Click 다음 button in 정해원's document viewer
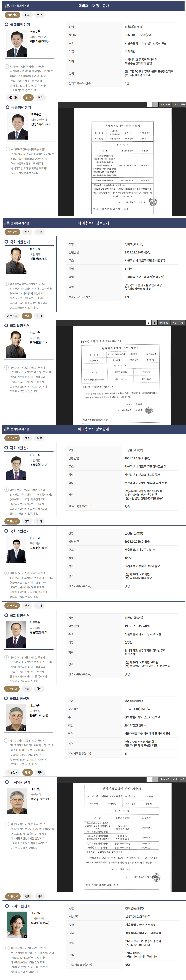The image size is (186, 980). point(181,323)
